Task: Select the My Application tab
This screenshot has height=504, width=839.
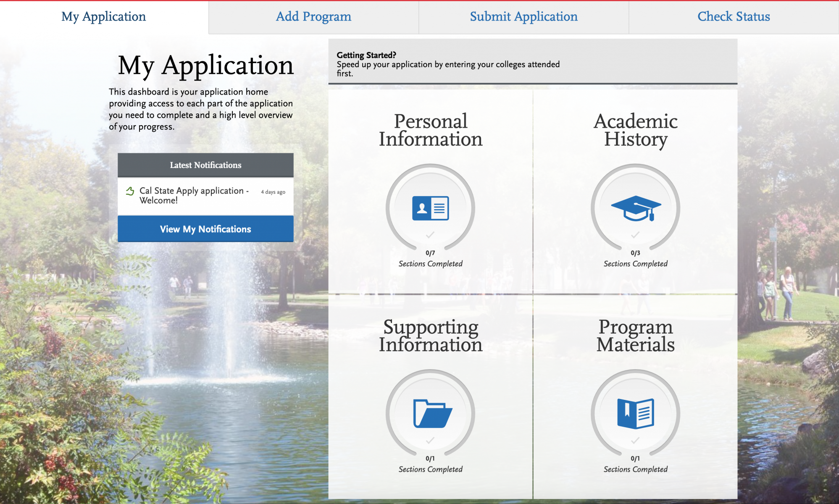Action: (103, 16)
